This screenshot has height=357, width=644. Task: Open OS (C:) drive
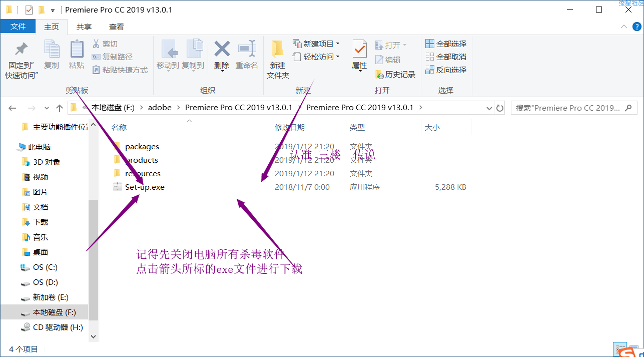point(40,267)
